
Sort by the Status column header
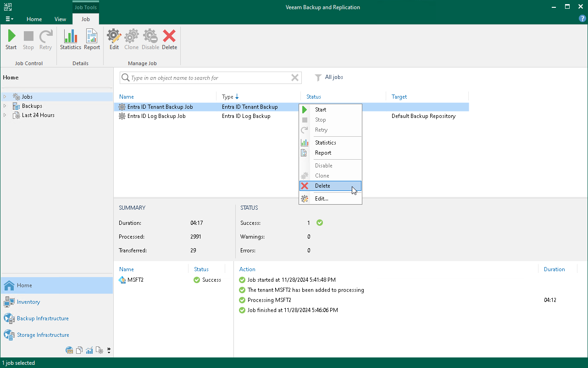314,97
